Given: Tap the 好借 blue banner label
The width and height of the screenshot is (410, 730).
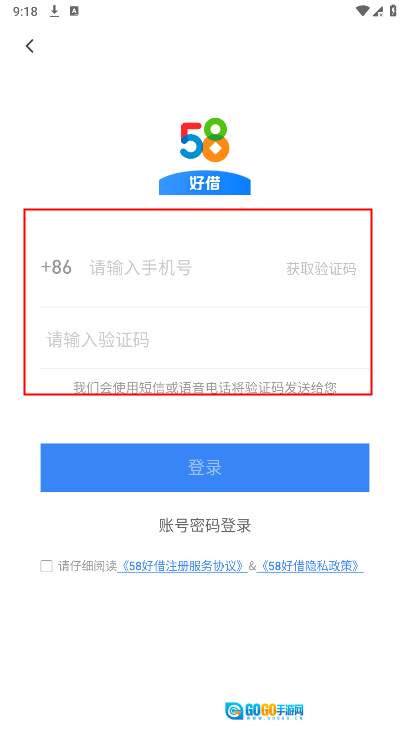Looking at the screenshot, I should (x=205, y=182).
